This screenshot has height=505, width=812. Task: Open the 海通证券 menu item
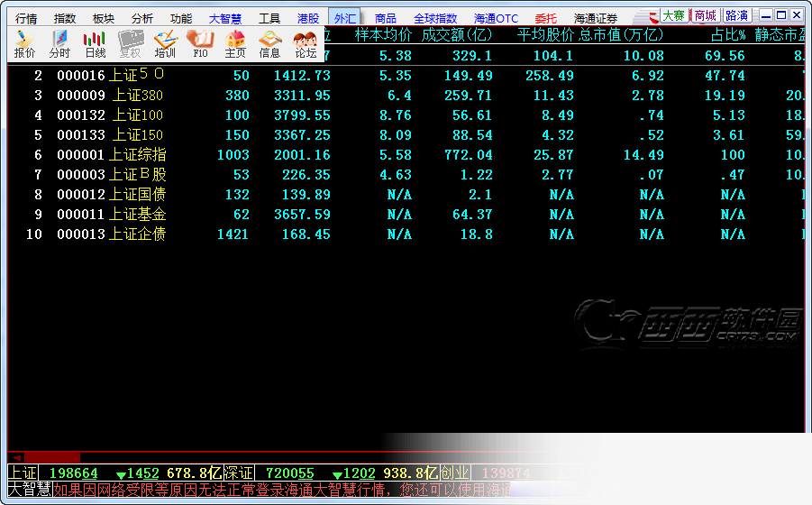[596, 19]
